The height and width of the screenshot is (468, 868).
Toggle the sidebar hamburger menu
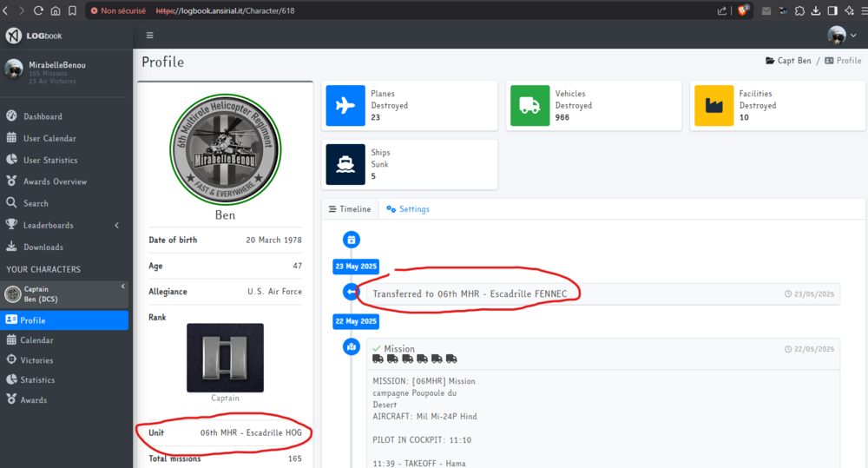(149, 36)
